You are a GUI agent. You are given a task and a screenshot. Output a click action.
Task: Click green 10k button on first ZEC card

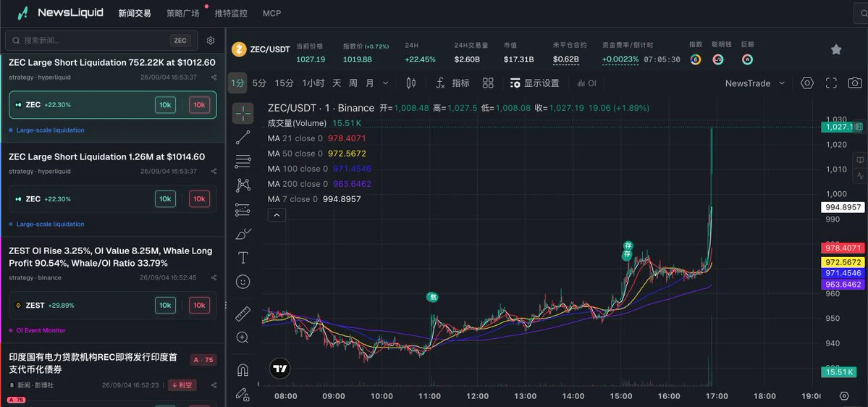click(165, 105)
